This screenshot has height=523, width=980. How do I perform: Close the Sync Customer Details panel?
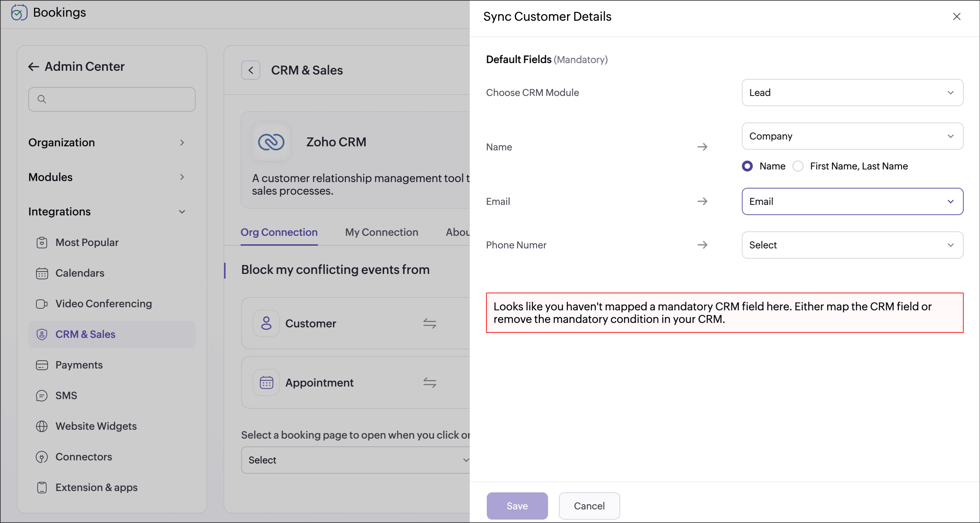957,17
